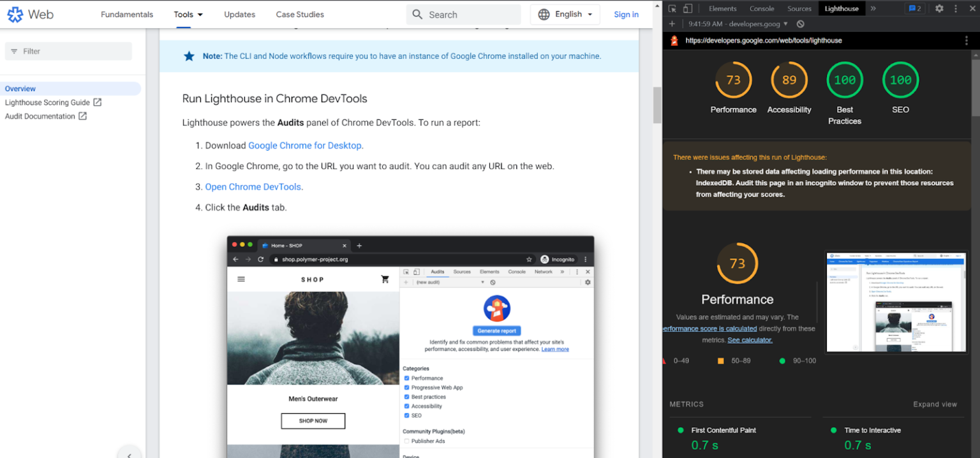Image resolution: width=980 pixels, height=458 pixels.
Task: Click external-link icon beside Lighthouse Scoring Guide
Action: pos(97,102)
